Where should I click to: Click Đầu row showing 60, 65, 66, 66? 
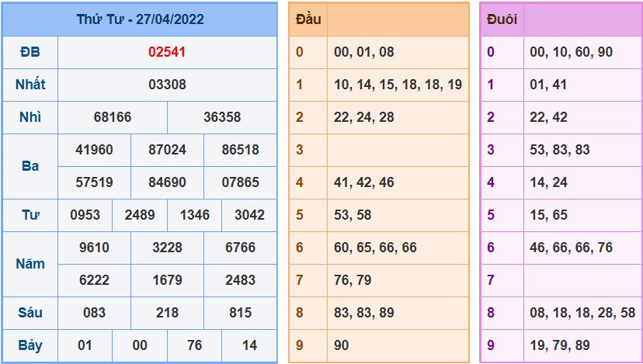click(x=375, y=248)
